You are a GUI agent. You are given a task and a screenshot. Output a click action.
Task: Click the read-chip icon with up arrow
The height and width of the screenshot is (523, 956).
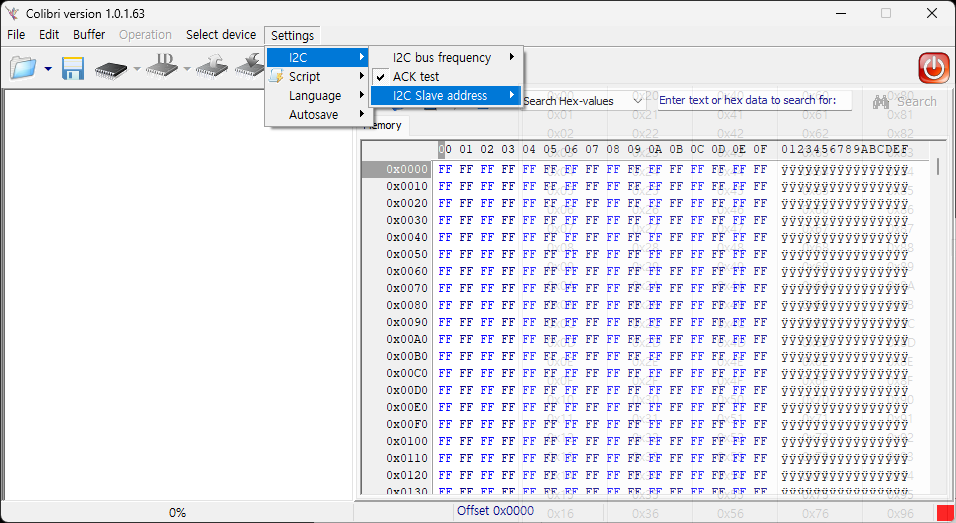pyautogui.click(x=212, y=68)
